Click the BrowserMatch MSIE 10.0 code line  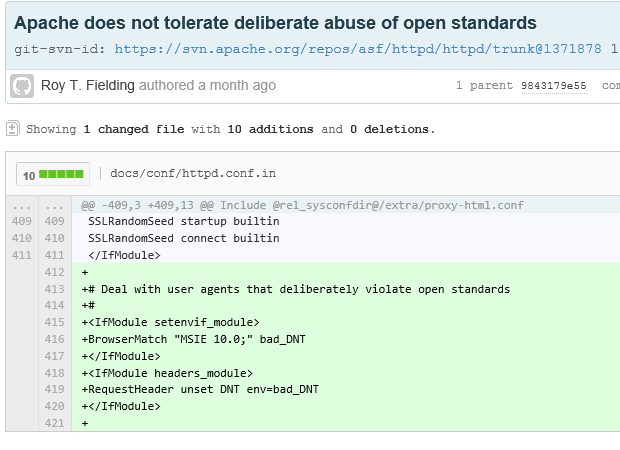[193, 340]
